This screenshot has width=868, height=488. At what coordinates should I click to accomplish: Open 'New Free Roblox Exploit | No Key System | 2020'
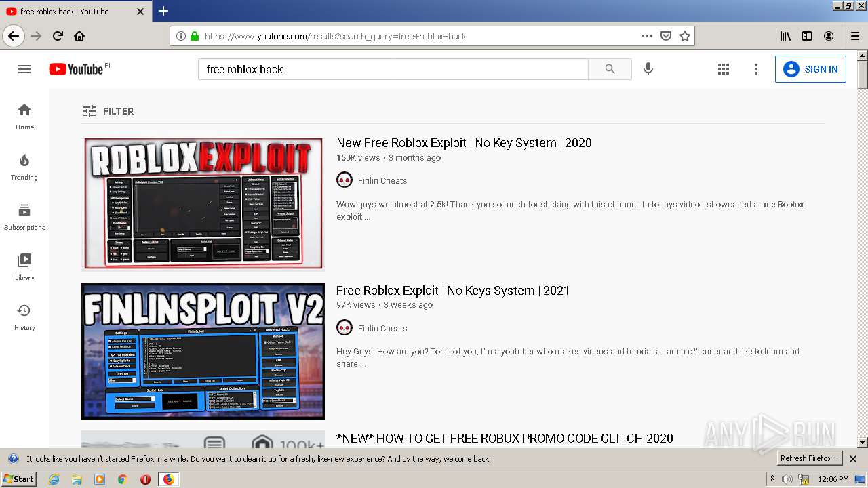tap(464, 143)
